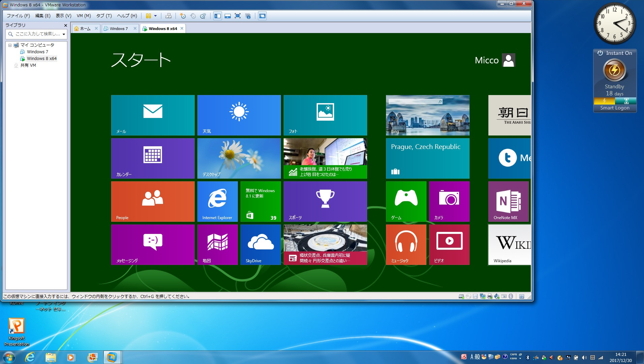Open the SkyDrive tile
This screenshot has width=644, height=364.
pos(261,245)
